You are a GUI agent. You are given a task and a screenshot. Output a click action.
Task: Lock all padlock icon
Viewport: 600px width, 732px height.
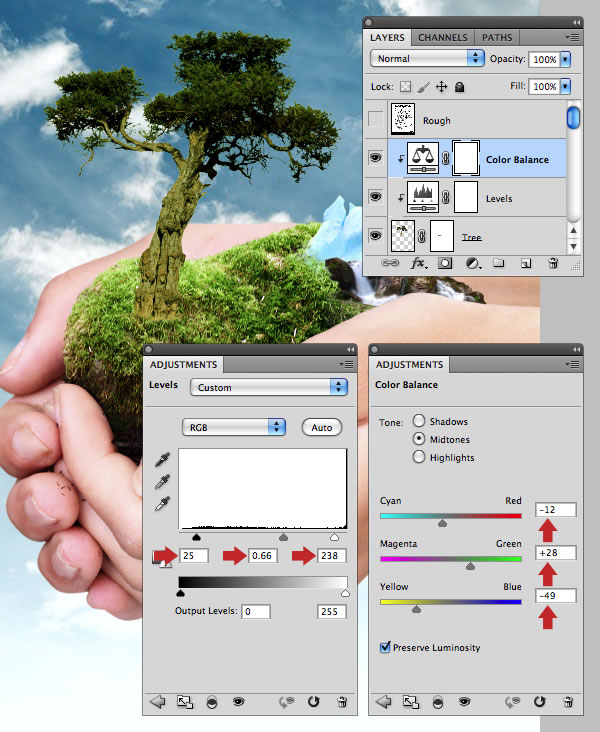459,87
